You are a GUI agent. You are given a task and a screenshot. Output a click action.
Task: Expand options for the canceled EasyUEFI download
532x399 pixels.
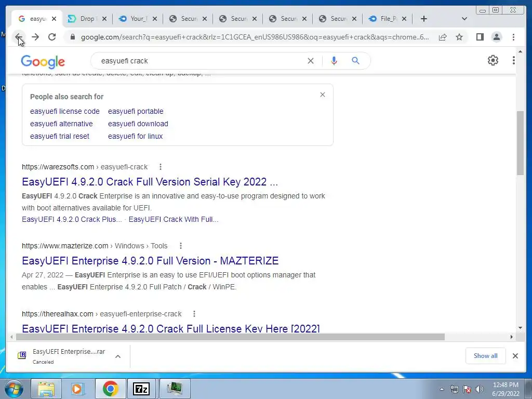pos(118,356)
